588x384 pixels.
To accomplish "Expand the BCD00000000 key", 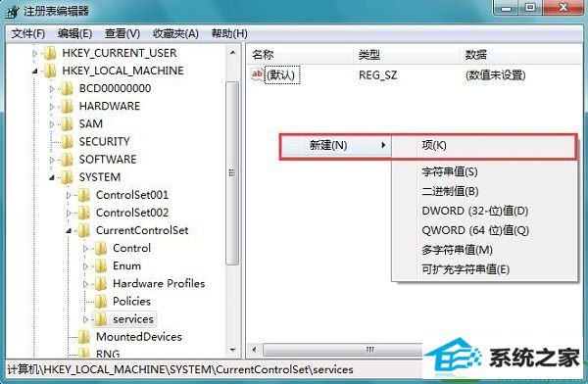I will coord(52,89).
